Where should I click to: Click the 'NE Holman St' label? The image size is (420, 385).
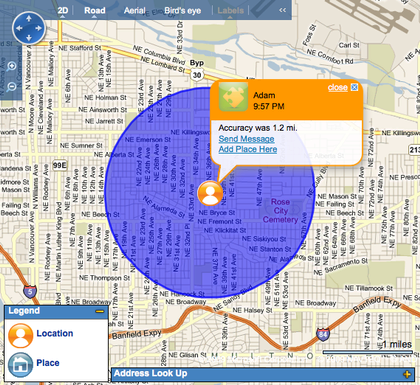(105, 98)
